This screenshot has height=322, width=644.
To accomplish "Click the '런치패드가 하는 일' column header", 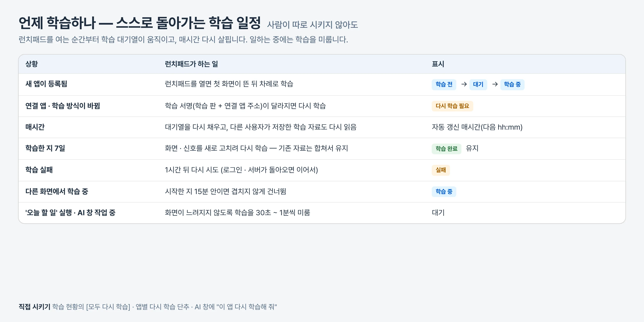I will point(191,64).
